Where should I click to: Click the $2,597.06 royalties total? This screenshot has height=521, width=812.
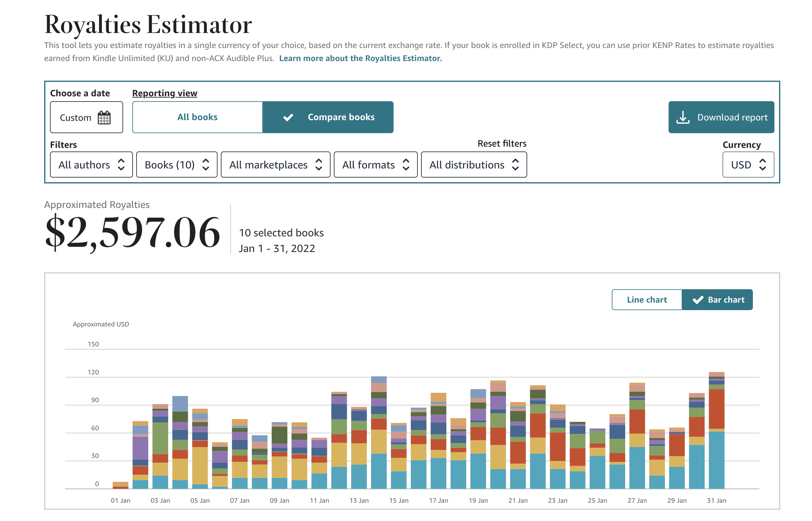click(132, 233)
